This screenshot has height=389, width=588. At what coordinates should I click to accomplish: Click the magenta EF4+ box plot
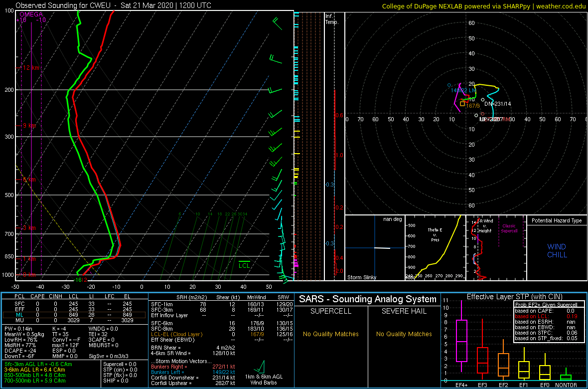[461, 336]
